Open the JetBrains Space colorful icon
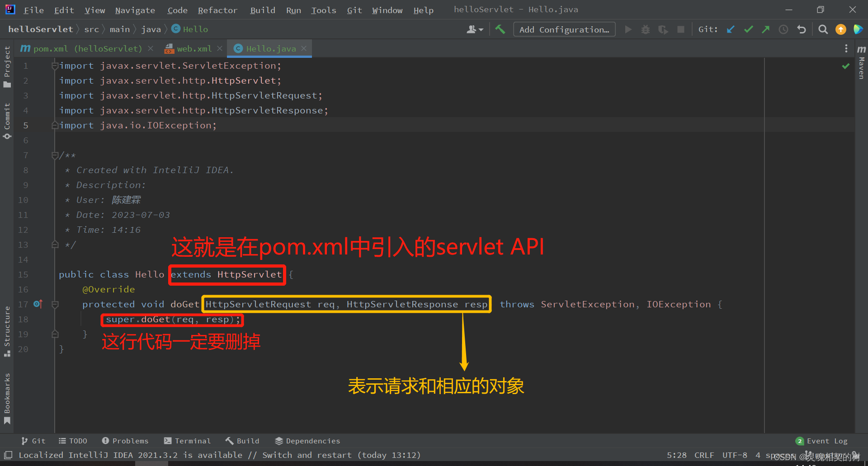Image resolution: width=868 pixels, height=466 pixels. [x=858, y=29]
